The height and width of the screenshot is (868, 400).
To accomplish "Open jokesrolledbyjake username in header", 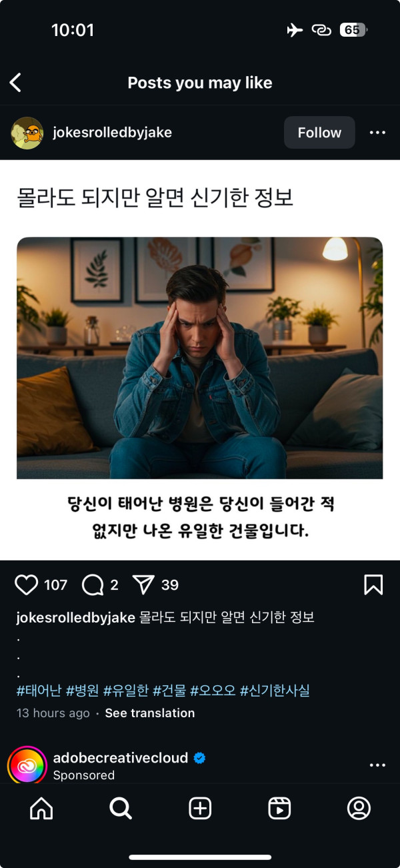I will pyautogui.click(x=113, y=133).
